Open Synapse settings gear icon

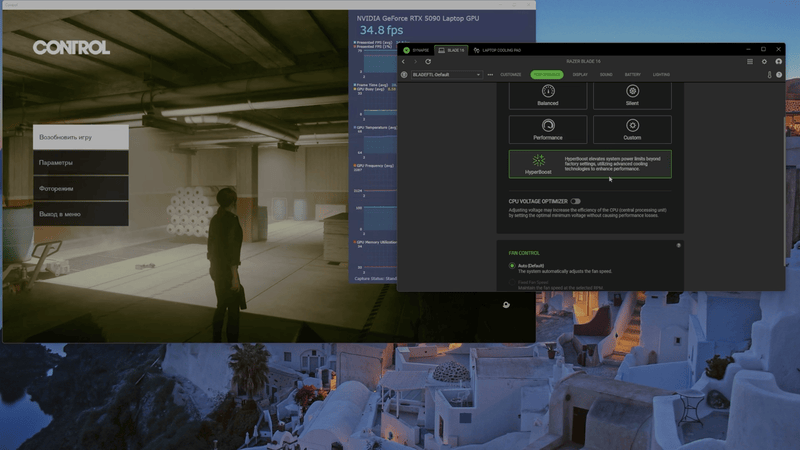pos(764,62)
